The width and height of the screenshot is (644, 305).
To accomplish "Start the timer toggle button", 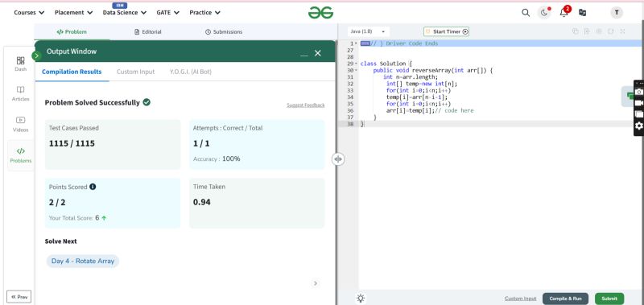I will 447,31.
